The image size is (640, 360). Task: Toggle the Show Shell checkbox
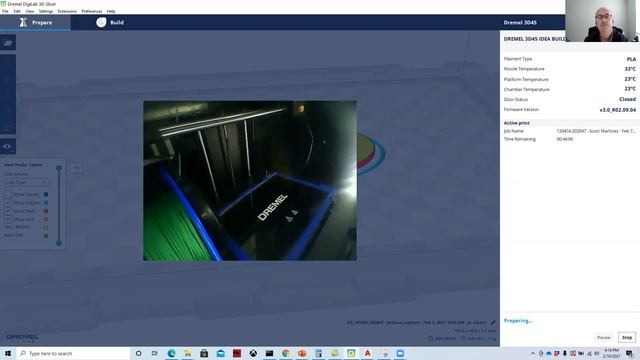tap(8, 211)
